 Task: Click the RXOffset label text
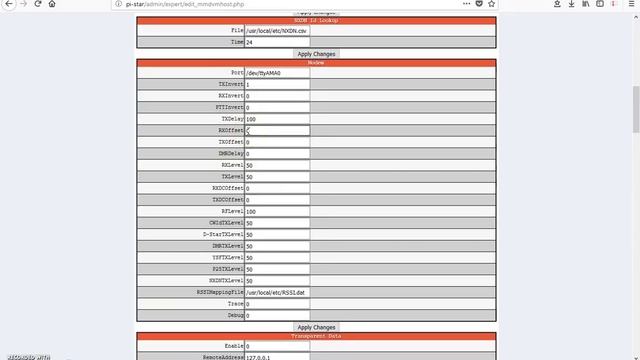[x=231, y=131]
